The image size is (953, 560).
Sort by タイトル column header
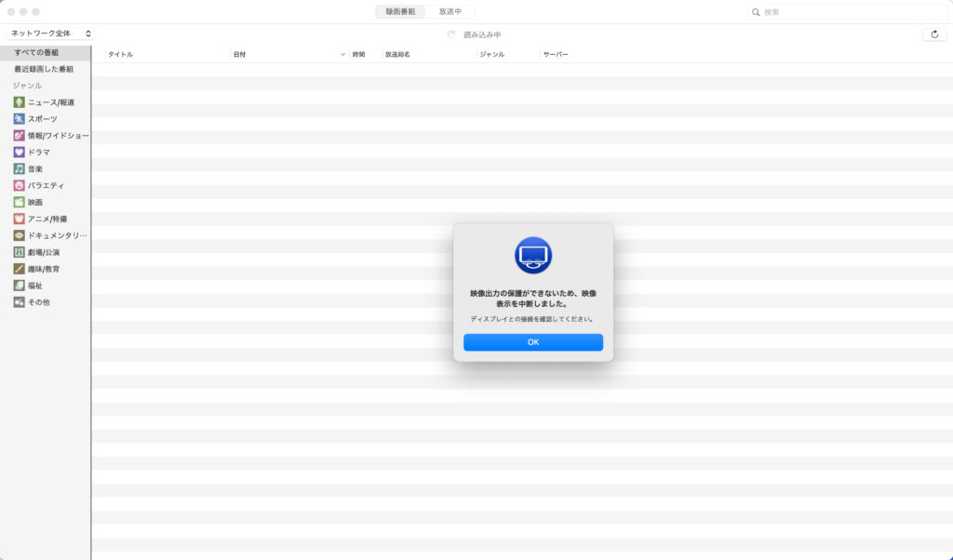click(121, 55)
